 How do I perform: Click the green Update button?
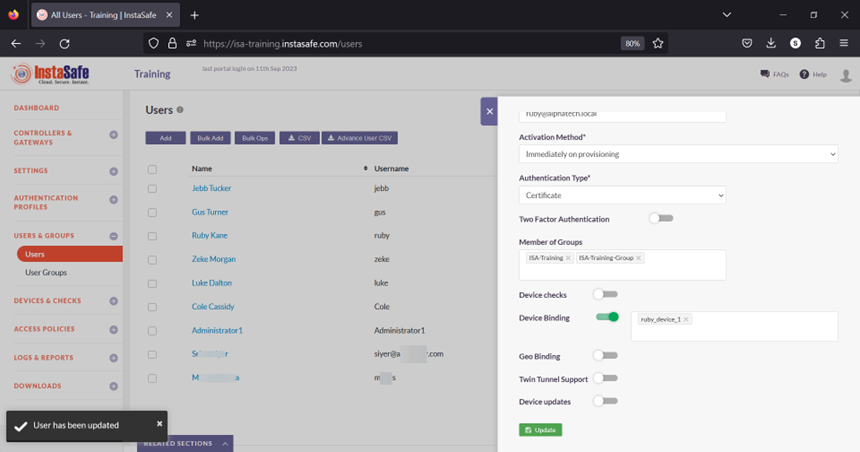point(540,430)
